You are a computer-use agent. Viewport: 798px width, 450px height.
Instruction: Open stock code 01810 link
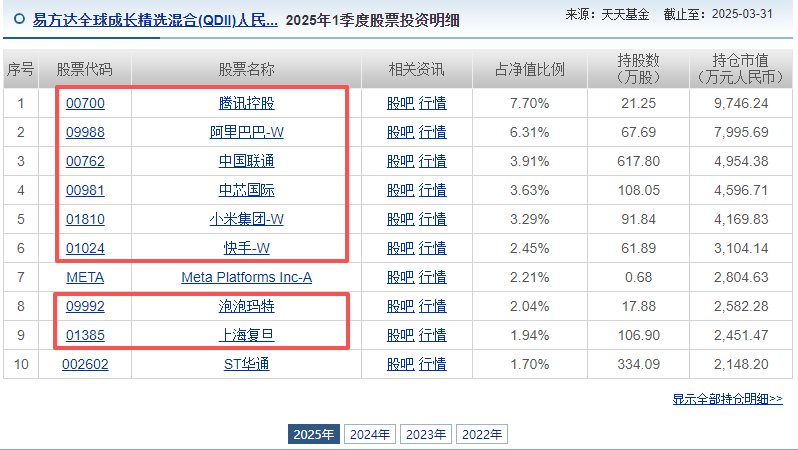point(85,219)
